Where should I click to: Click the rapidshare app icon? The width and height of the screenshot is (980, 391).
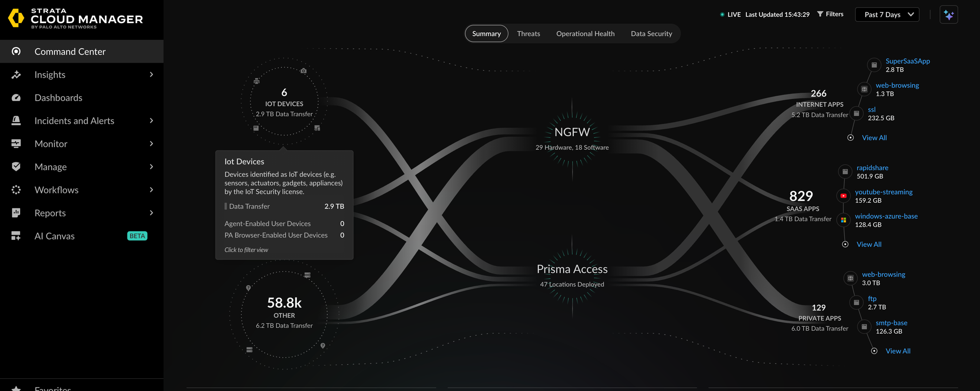(x=845, y=172)
